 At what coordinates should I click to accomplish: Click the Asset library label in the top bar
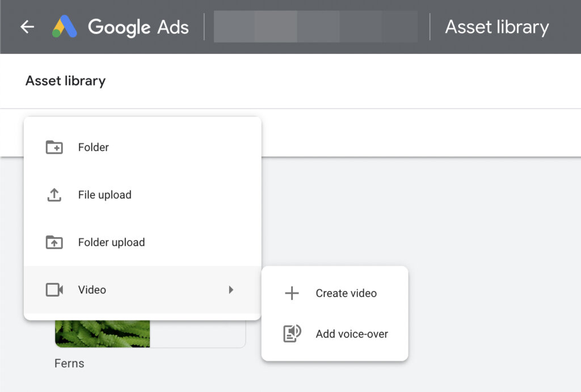pyautogui.click(x=496, y=27)
